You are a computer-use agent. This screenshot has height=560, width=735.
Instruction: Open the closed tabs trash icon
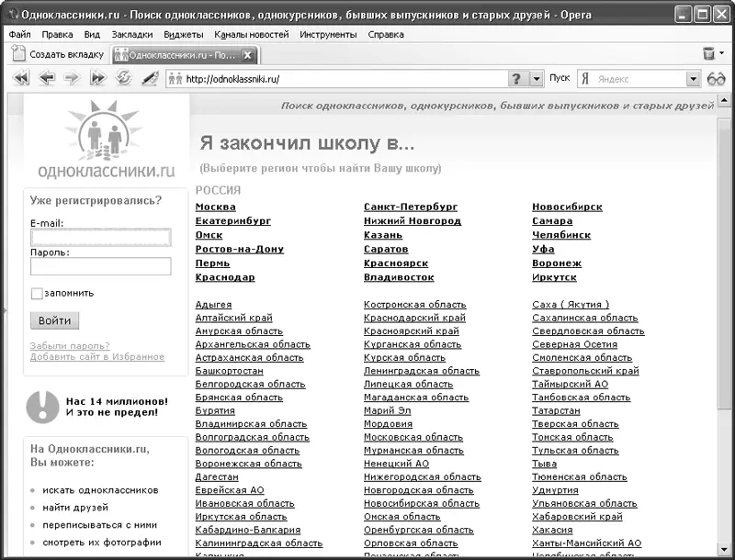pyautogui.click(x=708, y=54)
